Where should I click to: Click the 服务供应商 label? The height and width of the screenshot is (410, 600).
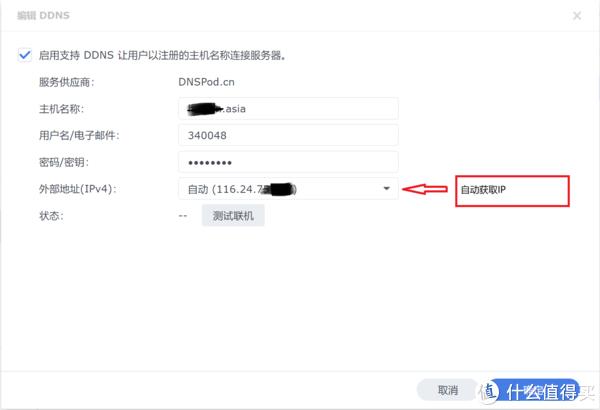click(67, 82)
